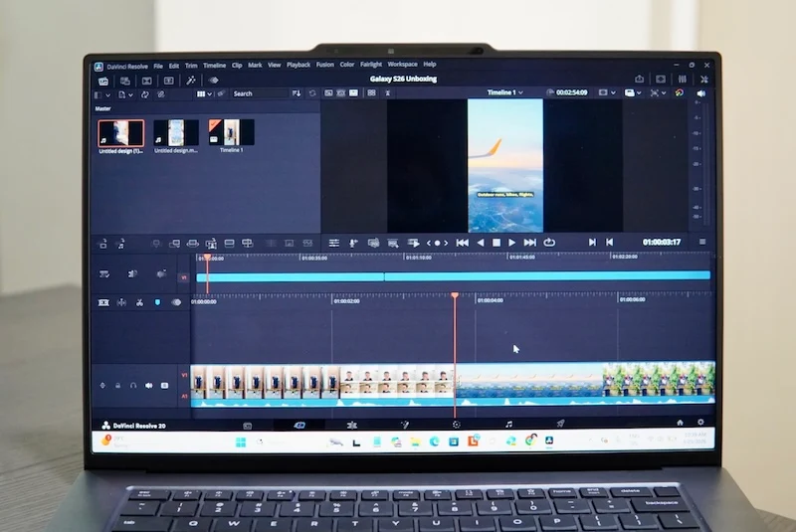Image resolution: width=796 pixels, height=532 pixels.
Task: Disable the video track icon
Action: click(164, 386)
